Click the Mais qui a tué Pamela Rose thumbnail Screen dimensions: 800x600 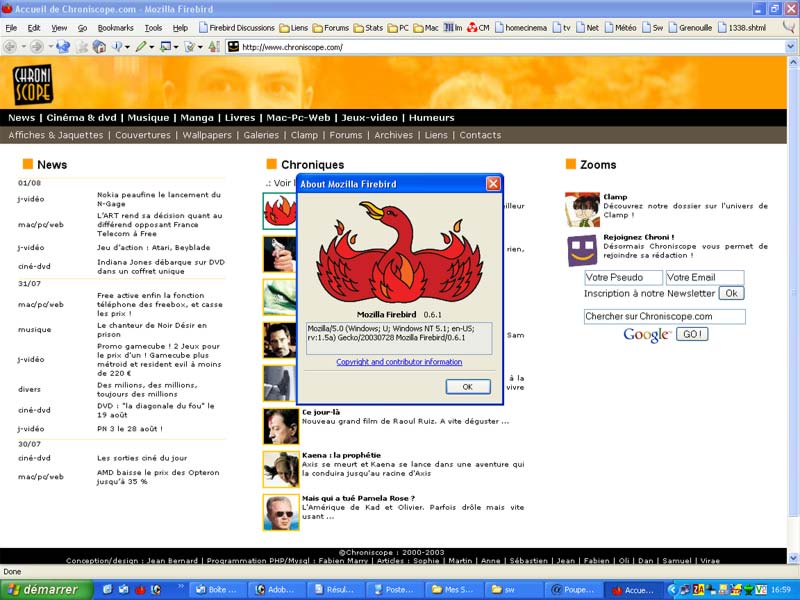tap(281, 512)
